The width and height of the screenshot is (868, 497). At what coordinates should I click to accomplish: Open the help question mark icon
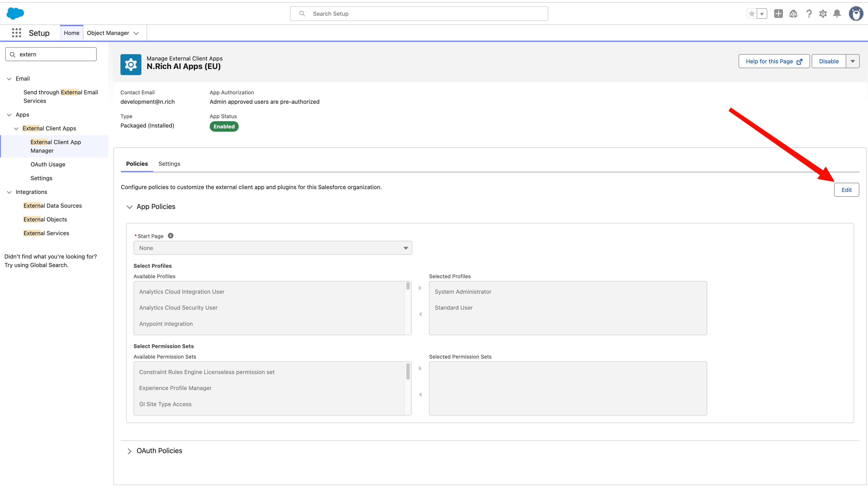pos(809,14)
